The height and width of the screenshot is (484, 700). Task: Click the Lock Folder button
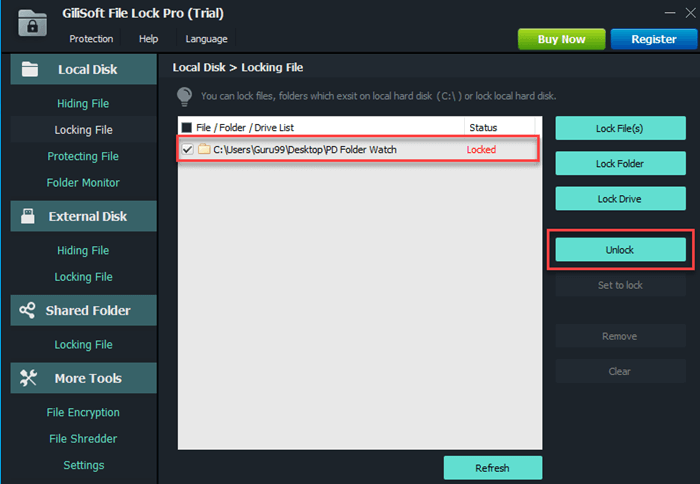(620, 164)
